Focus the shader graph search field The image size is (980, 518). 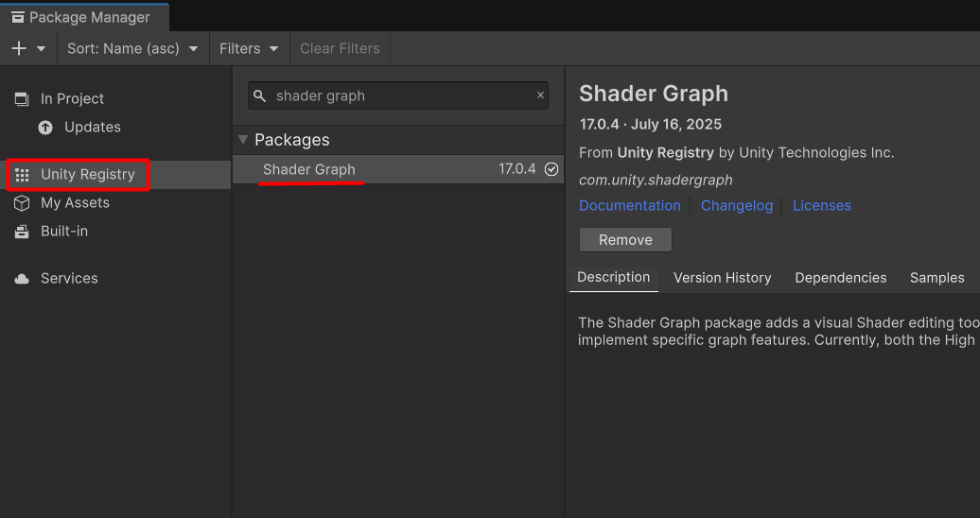click(398, 95)
